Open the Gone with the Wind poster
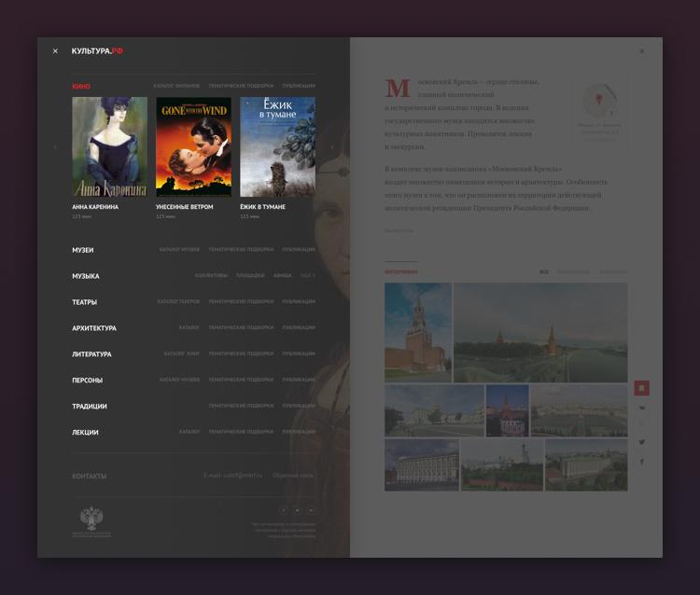The image size is (700, 595). 193,147
